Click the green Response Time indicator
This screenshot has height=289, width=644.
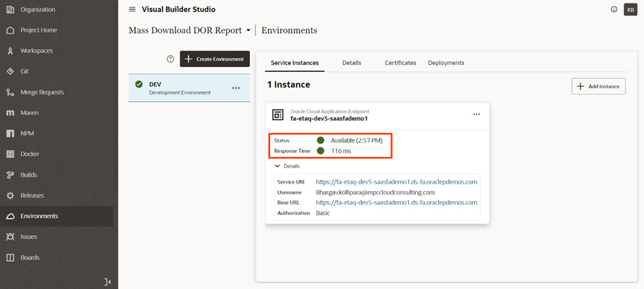click(x=321, y=151)
